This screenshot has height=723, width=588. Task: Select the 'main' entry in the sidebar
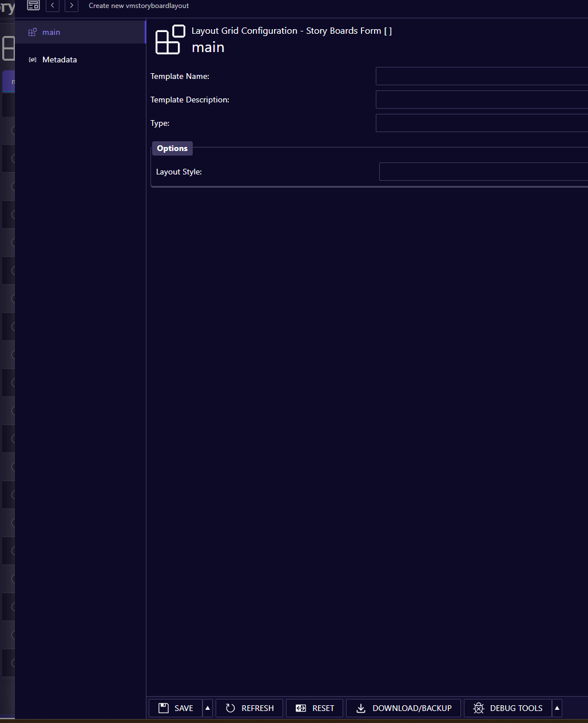[x=51, y=32]
